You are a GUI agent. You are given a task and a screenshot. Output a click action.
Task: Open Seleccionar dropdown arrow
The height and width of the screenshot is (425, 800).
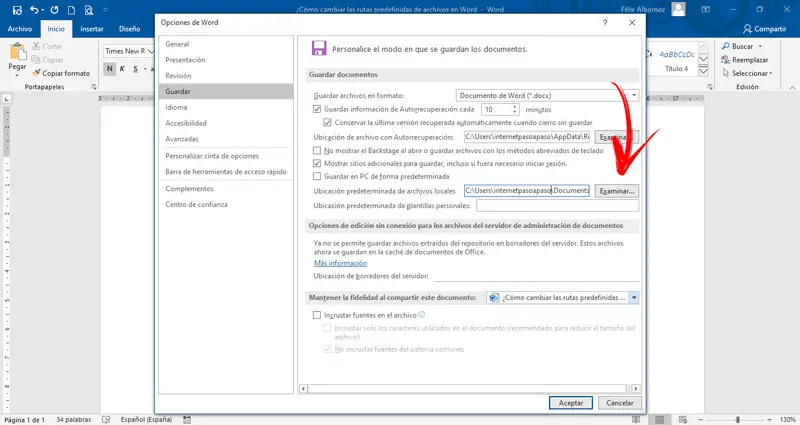(x=770, y=73)
